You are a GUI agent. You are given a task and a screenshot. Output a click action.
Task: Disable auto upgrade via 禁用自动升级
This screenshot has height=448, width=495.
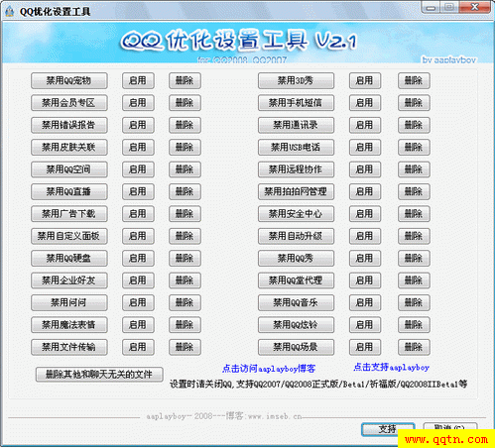(296, 236)
